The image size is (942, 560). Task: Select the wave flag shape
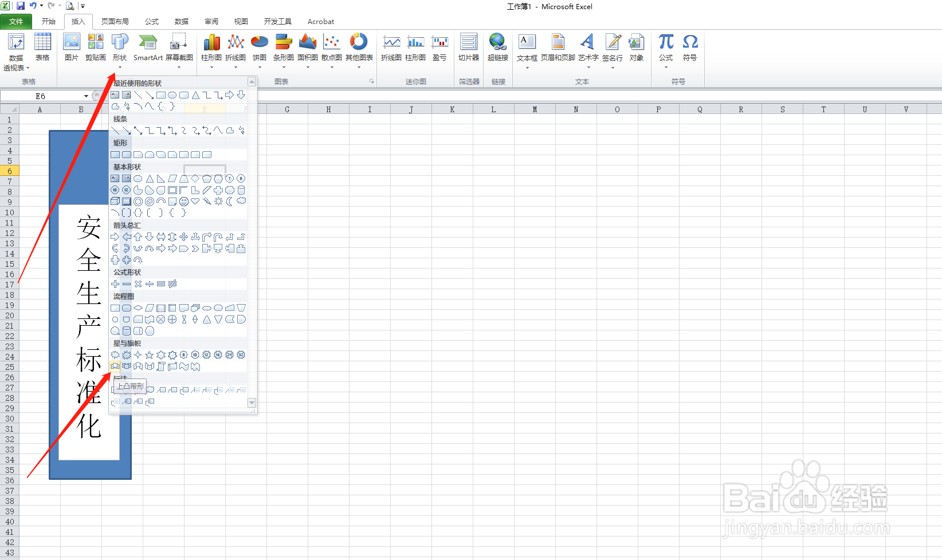pyautogui.click(x=184, y=366)
